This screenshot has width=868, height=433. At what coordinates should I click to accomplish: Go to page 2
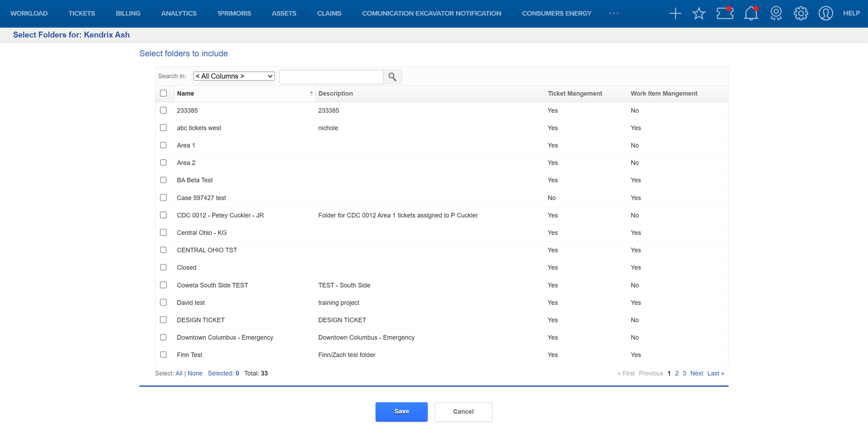pyautogui.click(x=677, y=374)
